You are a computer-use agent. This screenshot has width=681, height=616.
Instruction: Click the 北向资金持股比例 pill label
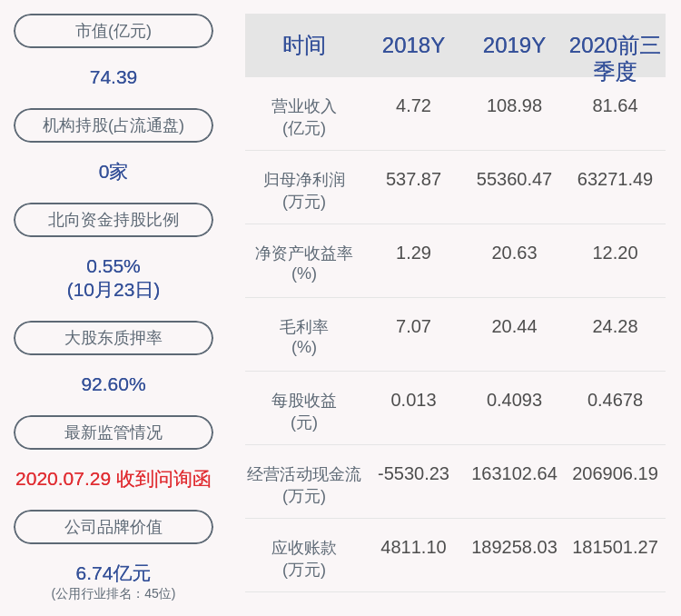113,220
